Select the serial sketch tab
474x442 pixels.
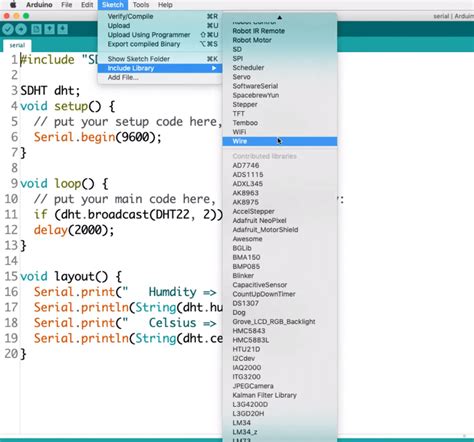click(x=17, y=45)
